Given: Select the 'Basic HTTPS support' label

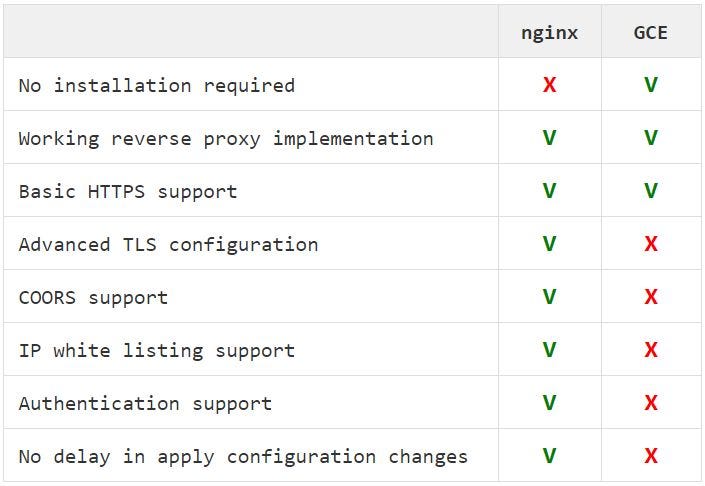Looking at the screenshot, I should click(128, 192).
